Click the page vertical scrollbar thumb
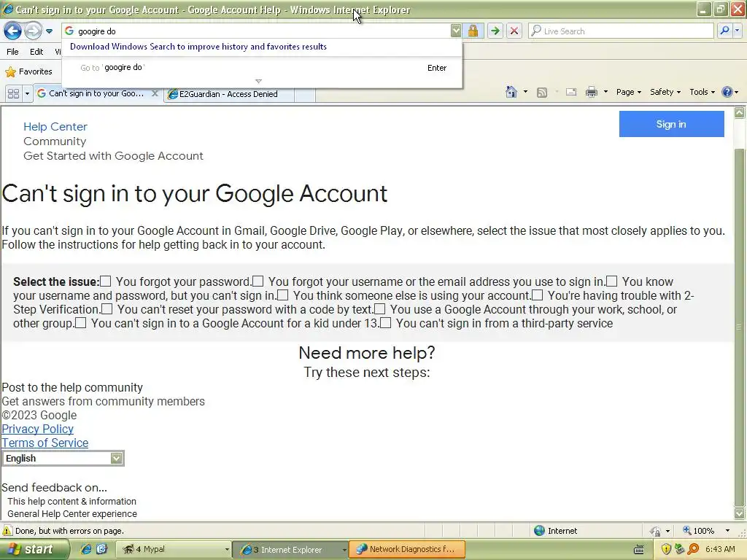 [739, 327]
